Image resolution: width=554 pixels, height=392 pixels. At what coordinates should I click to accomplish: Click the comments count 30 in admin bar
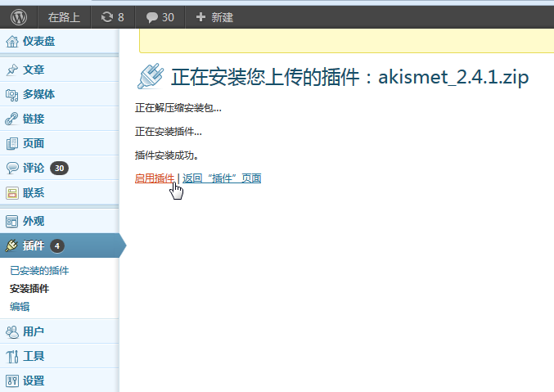coord(168,17)
